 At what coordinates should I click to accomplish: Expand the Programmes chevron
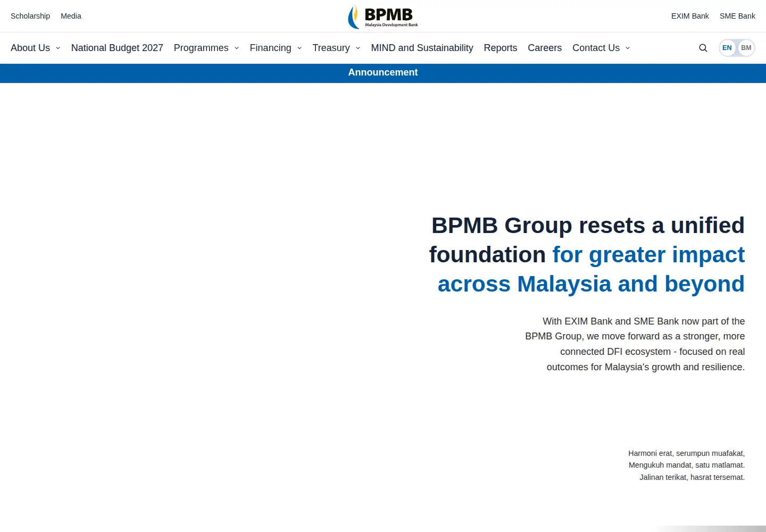point(237,48)
